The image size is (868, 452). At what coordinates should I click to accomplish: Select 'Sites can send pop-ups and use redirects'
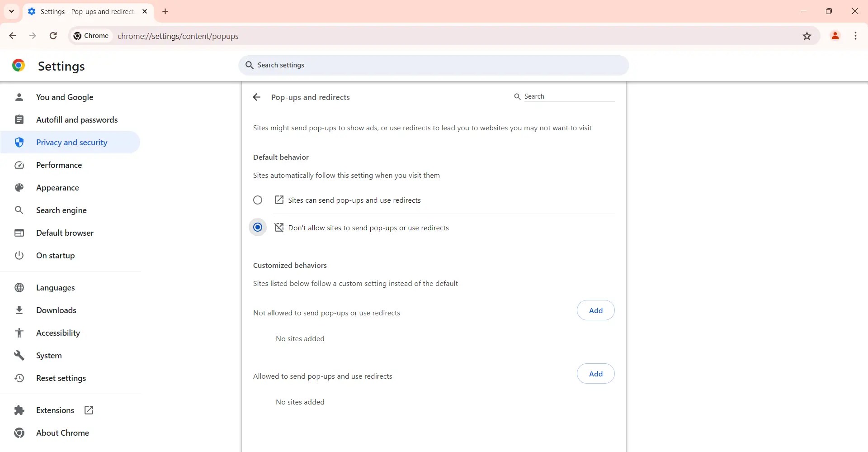tap(258, 200)
